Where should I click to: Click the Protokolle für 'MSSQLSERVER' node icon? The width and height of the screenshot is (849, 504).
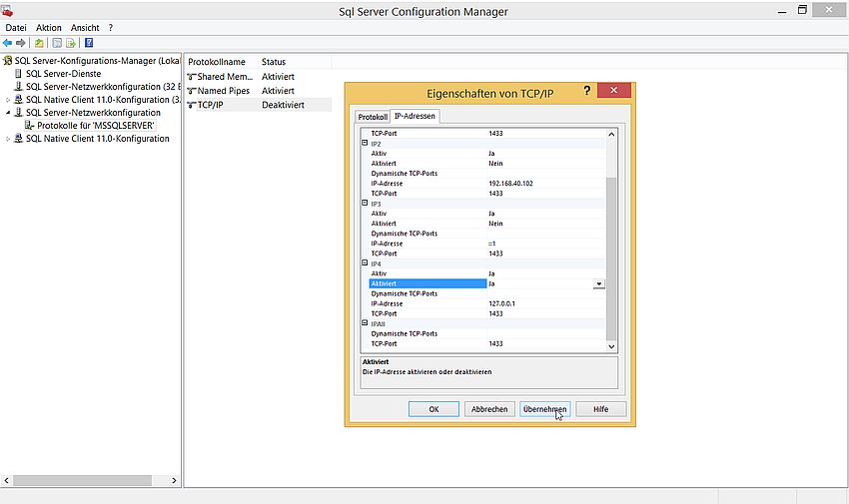[29, 126]
